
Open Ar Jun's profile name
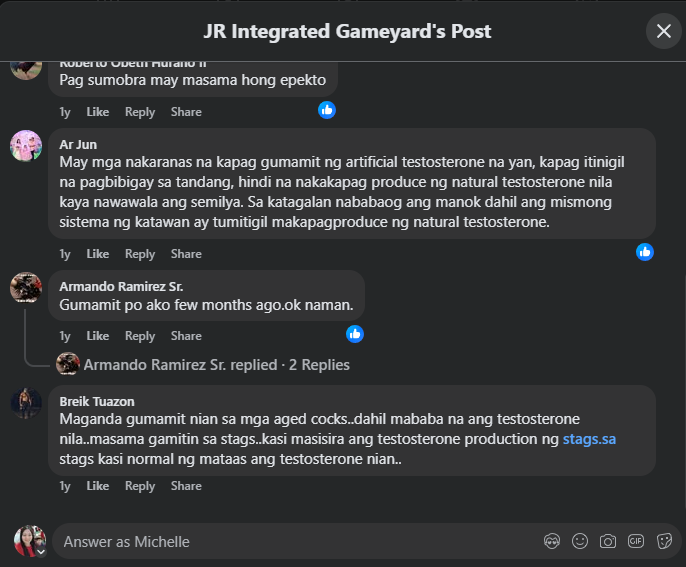point(78,144)
